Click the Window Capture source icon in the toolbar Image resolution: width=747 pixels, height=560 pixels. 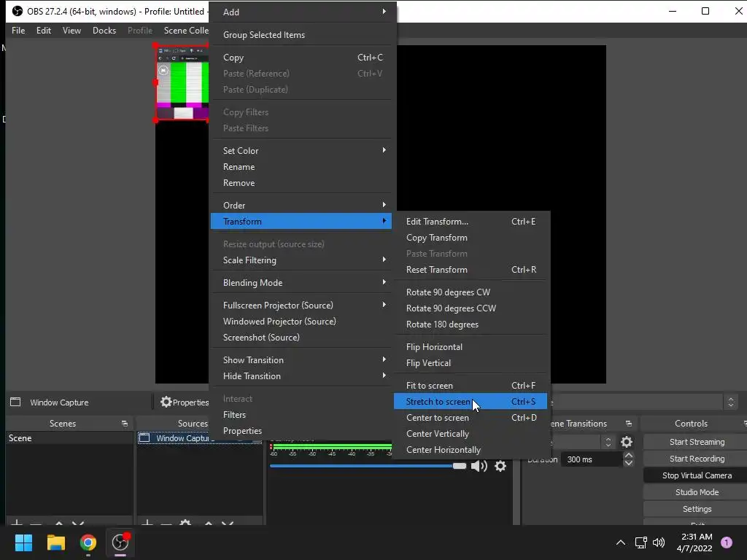(x=15, y=402)
